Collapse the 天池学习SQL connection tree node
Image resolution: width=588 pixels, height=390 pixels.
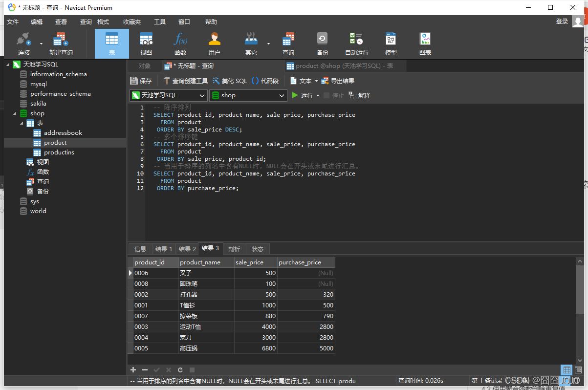(x=8, y=65)
